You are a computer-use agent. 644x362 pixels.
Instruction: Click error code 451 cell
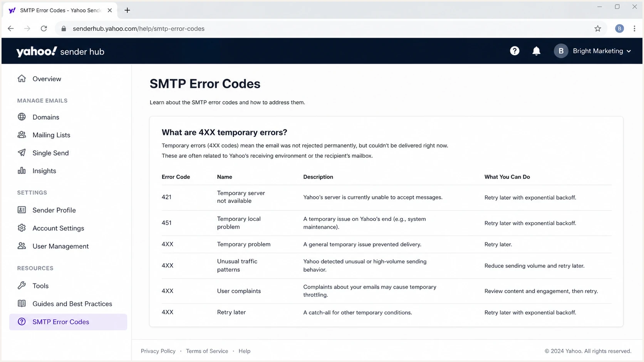tap(166, 223)
